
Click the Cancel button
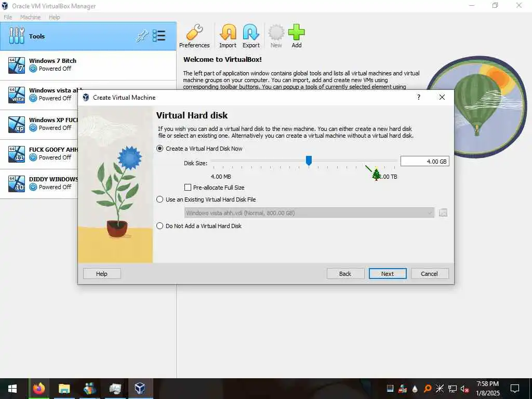430,273
